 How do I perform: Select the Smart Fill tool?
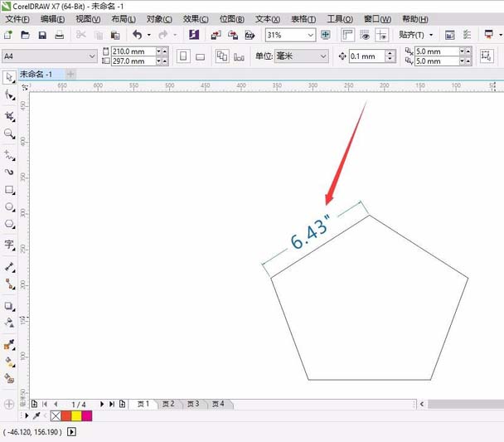click(9, 379)
